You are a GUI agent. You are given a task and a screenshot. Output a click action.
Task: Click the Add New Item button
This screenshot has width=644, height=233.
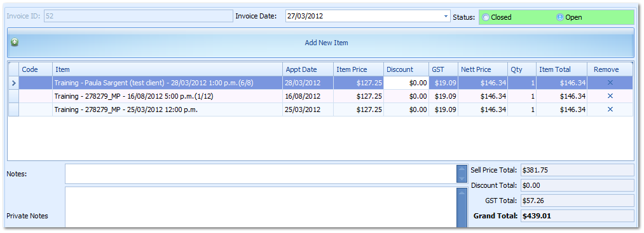[321, 43]
